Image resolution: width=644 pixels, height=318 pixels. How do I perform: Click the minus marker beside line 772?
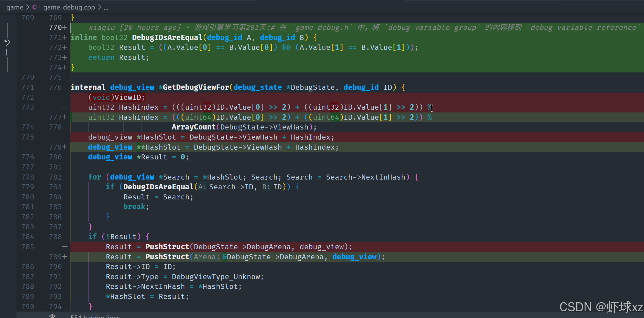[x=65, y=97]
